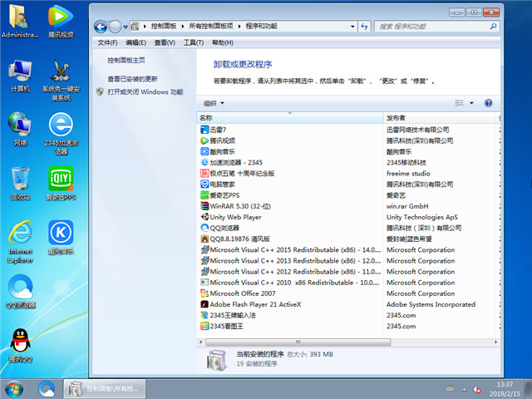
Task: Select the 计算机 desktop icon
Action: [20, 76]
